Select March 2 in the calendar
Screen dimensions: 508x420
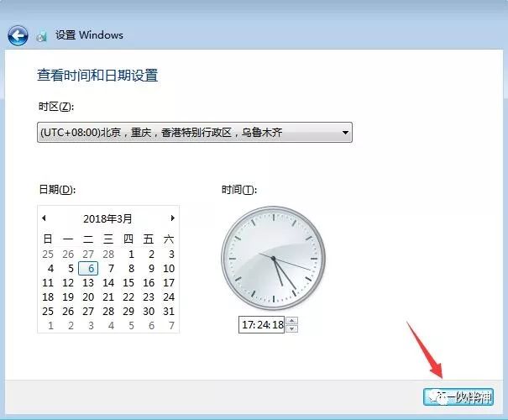point(151,254)
